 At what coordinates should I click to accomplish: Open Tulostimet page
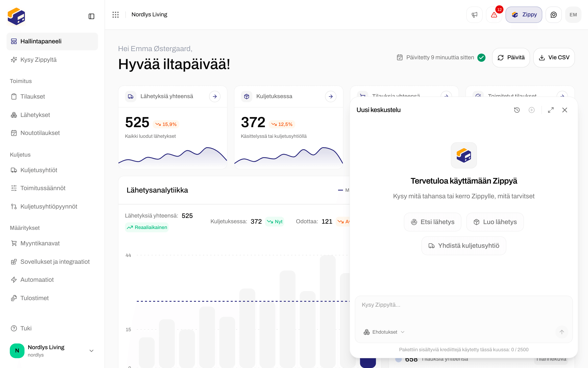pos(52,298)
